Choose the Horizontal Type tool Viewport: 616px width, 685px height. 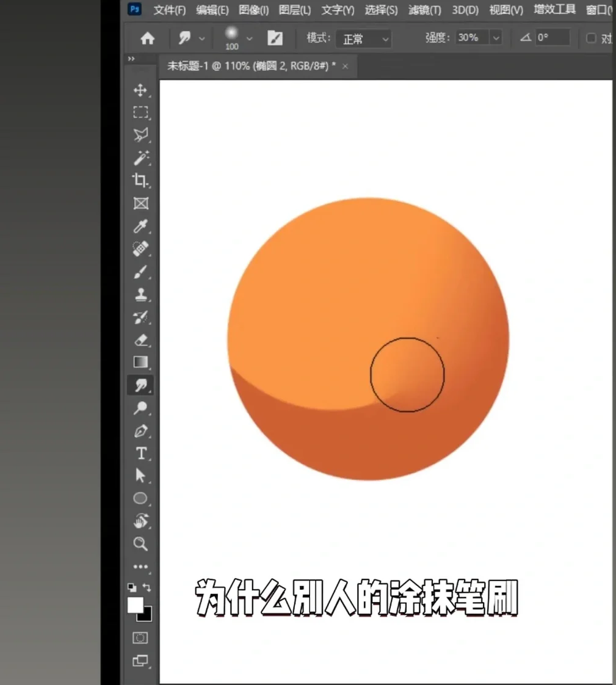pyautogui.click(x=141, y=454)
